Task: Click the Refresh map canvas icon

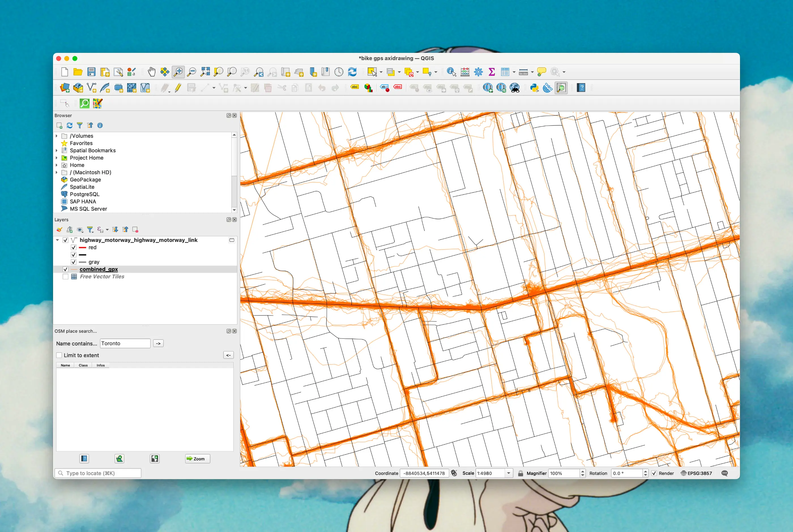Action: (352, 72)
